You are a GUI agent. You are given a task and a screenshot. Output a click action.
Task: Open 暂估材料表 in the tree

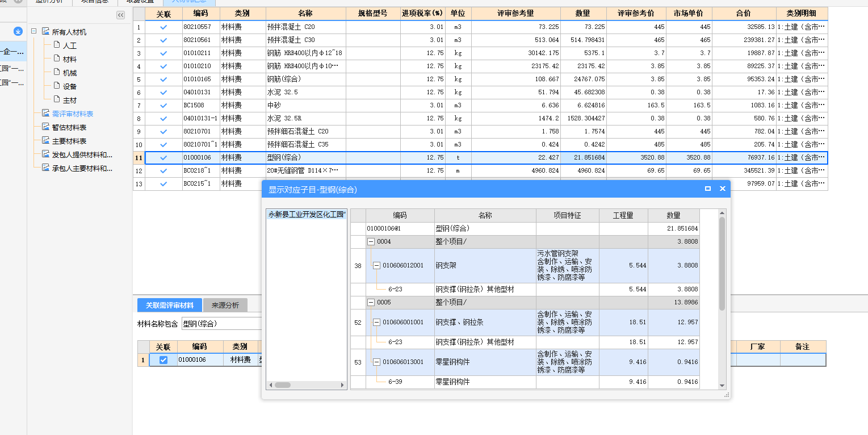tap(69, 127)
